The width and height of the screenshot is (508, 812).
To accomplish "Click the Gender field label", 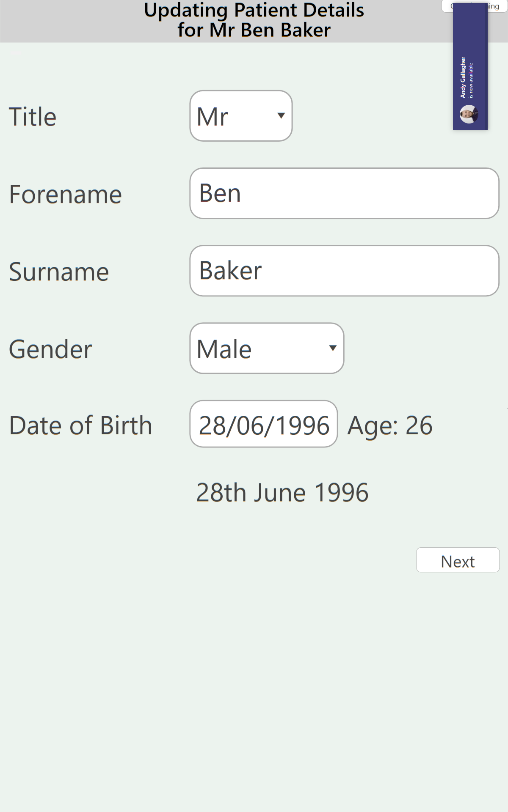I will pyautogui.click(x=50, y=349).
